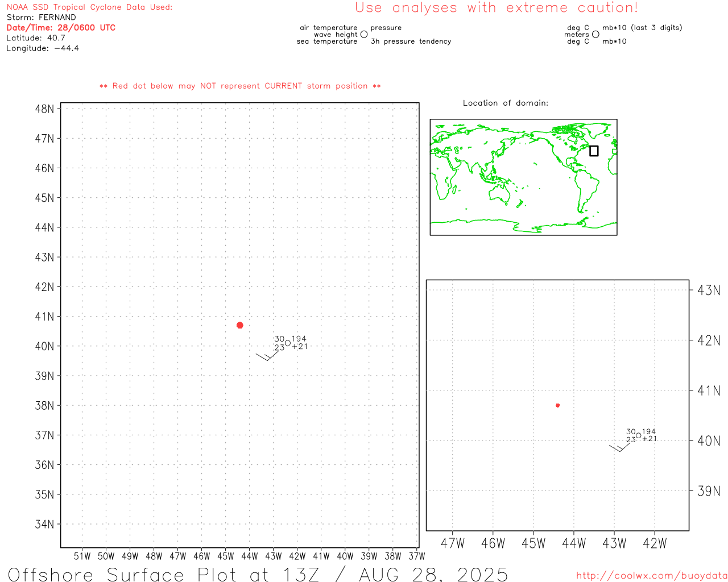Click the 'Storm: FERNAND' text
This screenshot has width=728, height=582.
point(41,17)
